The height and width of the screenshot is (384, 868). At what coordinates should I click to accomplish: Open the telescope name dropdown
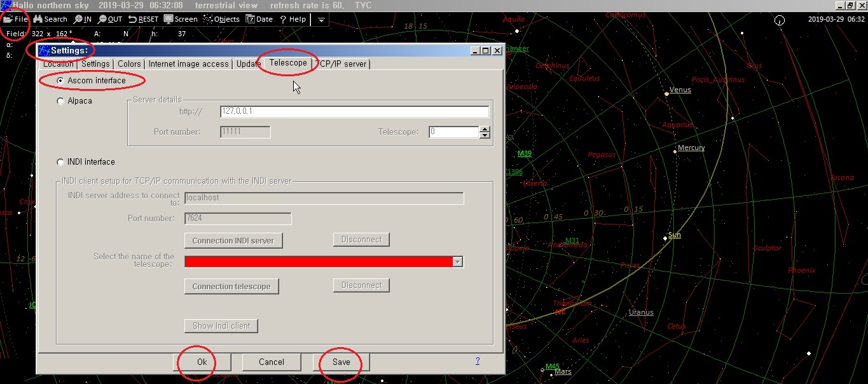(457, 262)
